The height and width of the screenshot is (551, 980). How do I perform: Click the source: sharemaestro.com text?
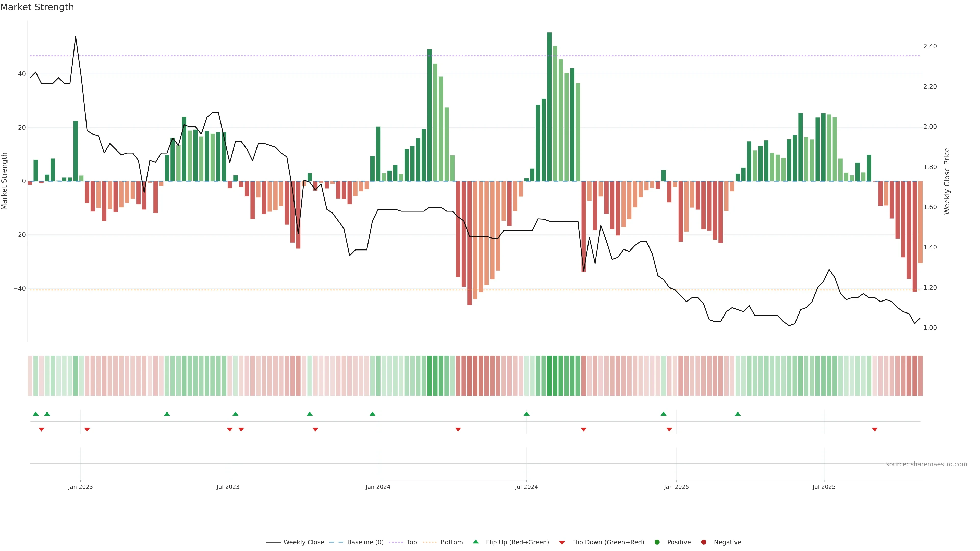tap(926, 464)
